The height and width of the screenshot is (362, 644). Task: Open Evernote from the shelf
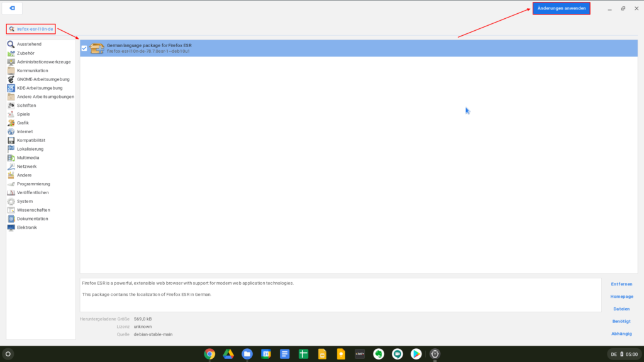coord(379,354)
